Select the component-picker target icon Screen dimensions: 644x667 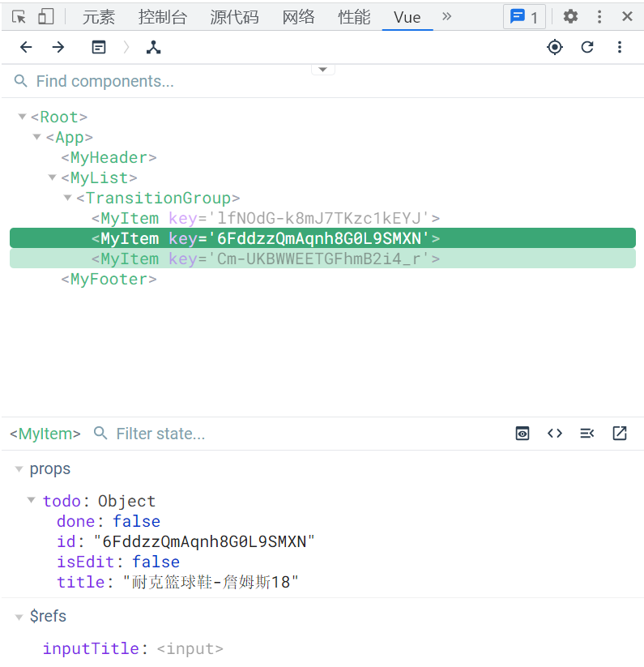pos(554,47)
